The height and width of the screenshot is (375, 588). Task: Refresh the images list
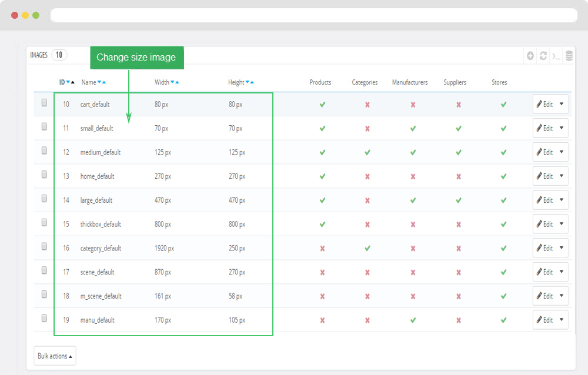pos(543,56)
